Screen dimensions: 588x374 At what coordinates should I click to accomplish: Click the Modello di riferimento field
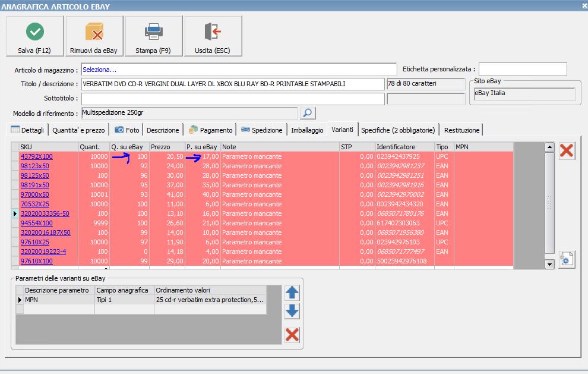click(189, 113)
